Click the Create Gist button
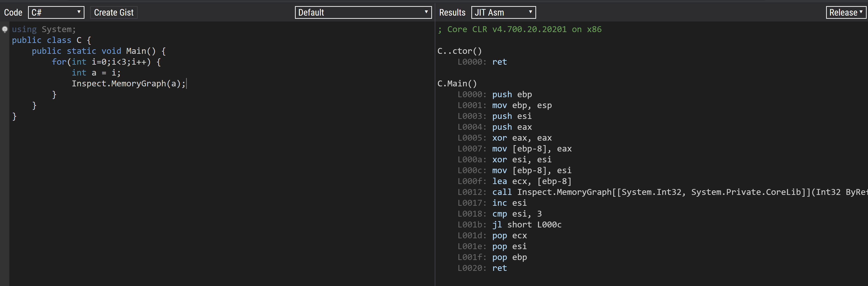The width and height of the screenshot is (868, 286). [114, 12]
